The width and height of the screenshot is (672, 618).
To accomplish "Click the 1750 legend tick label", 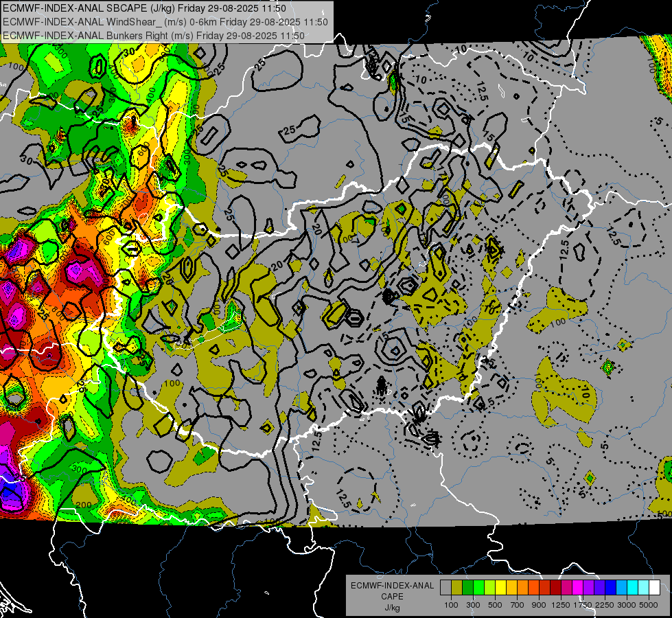I will (x=583, y=605).
